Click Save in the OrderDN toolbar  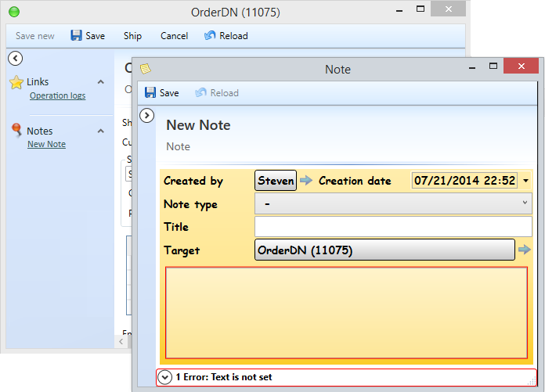[x=87, y=36]
